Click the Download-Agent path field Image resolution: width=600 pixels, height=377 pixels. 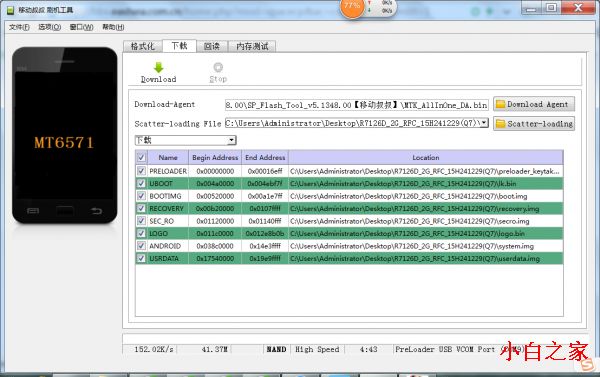pyautogui.click(x=357, y=104)
